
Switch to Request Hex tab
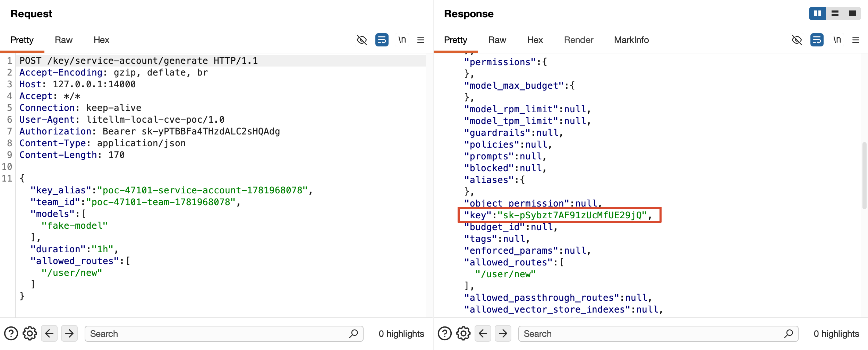tap(101, 40)
